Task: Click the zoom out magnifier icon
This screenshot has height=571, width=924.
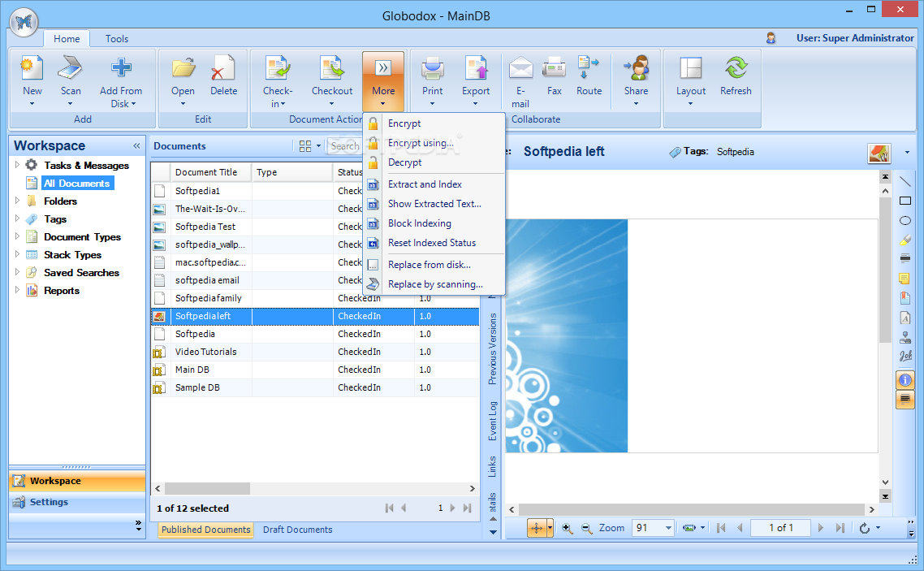Action: point(586,528)
